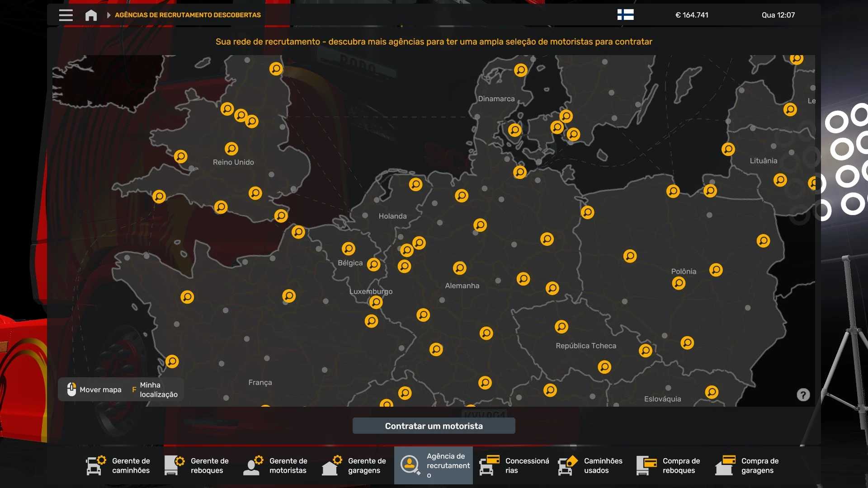Click the Finland flag icon

pos(625,15)
